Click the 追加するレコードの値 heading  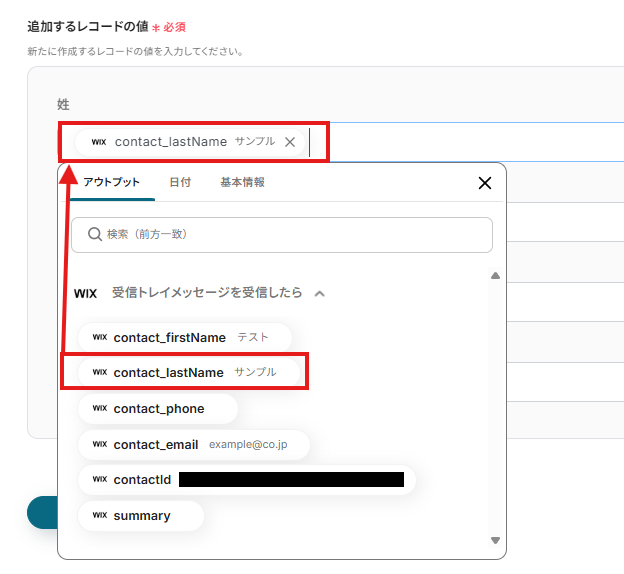(88, 26)
